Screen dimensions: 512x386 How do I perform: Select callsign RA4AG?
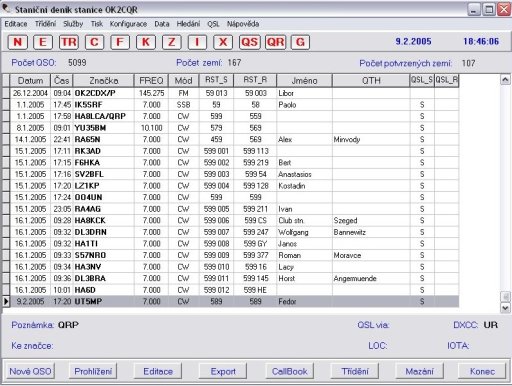(88, 209)
